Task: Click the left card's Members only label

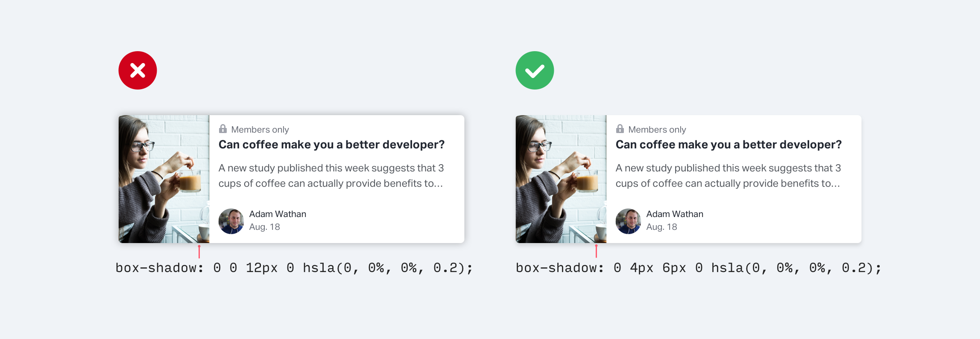Action: tap(260, 130)
